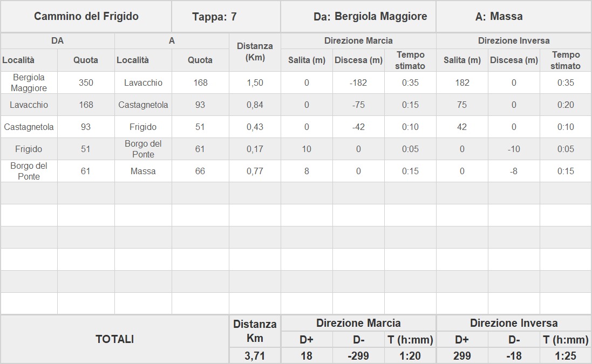
Task: Click the "Da: Bergiola Maggiore" header cell
Action: tap(370, 16)
